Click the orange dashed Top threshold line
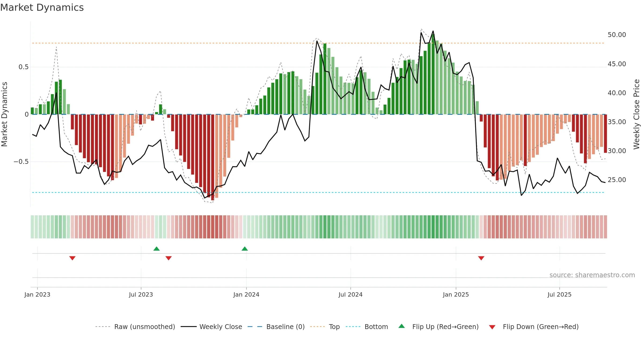Image resolution: width=644 pixels, height=362 pixels. tap(318, 43)
